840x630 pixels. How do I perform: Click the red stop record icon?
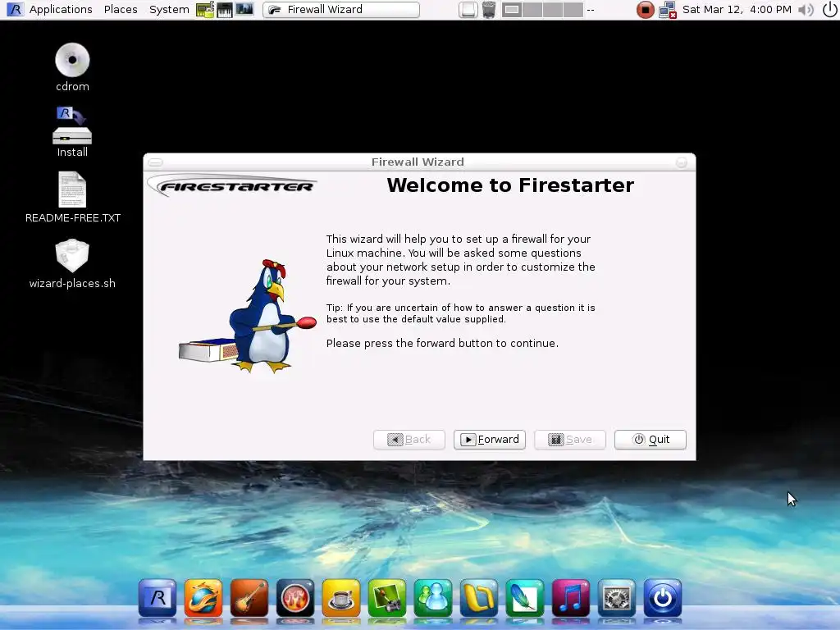(x=645, y=10)
